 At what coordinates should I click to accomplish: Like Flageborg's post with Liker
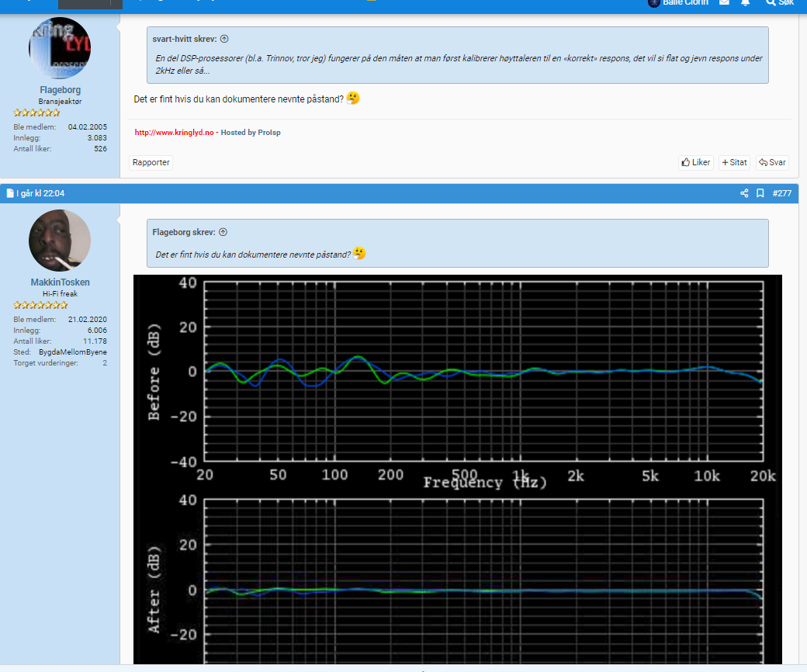click(695, 162)
